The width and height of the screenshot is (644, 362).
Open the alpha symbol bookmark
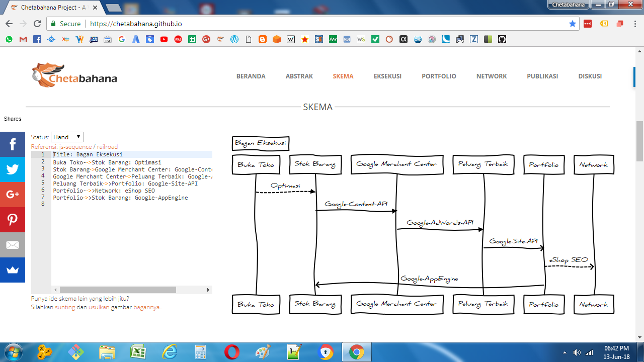point(403,39)
